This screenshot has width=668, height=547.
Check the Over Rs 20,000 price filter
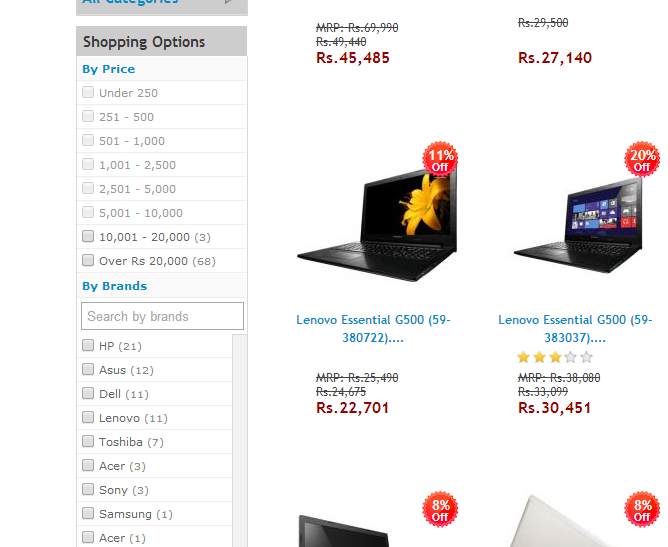[88, 260]
